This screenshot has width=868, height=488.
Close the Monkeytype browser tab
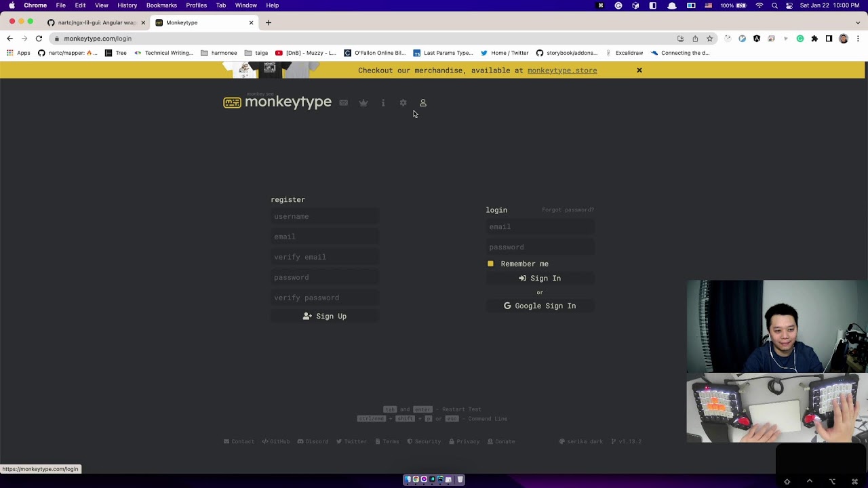pos(251,22)
